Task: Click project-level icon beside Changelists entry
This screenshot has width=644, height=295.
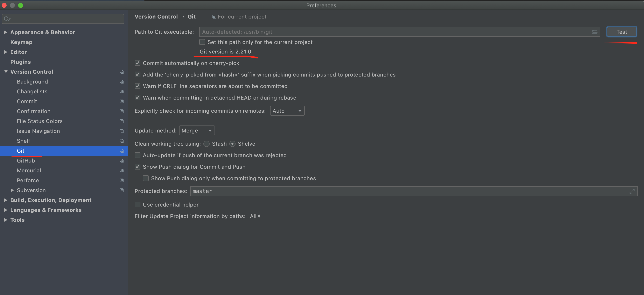Action: (122, 92)
